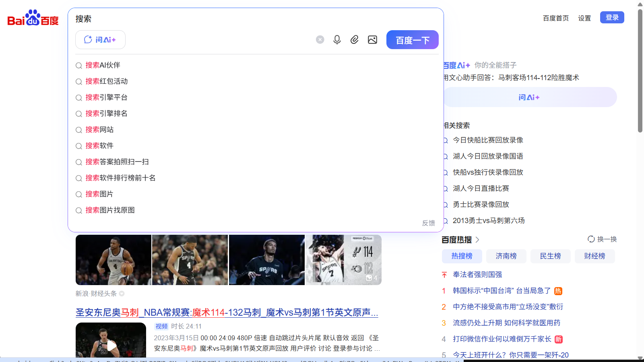Switch to the 济南榜 tab
This screenshot has width=644, height=362.
[506, 256]
